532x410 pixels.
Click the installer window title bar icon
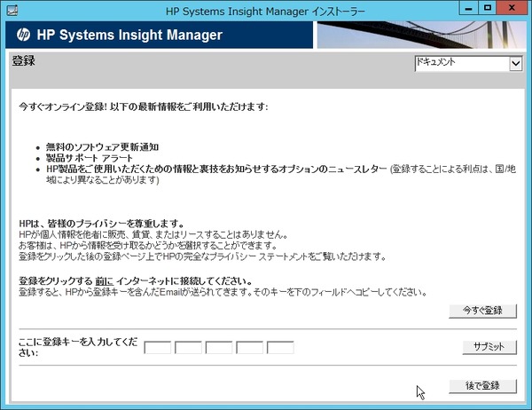tap(12, 10)
